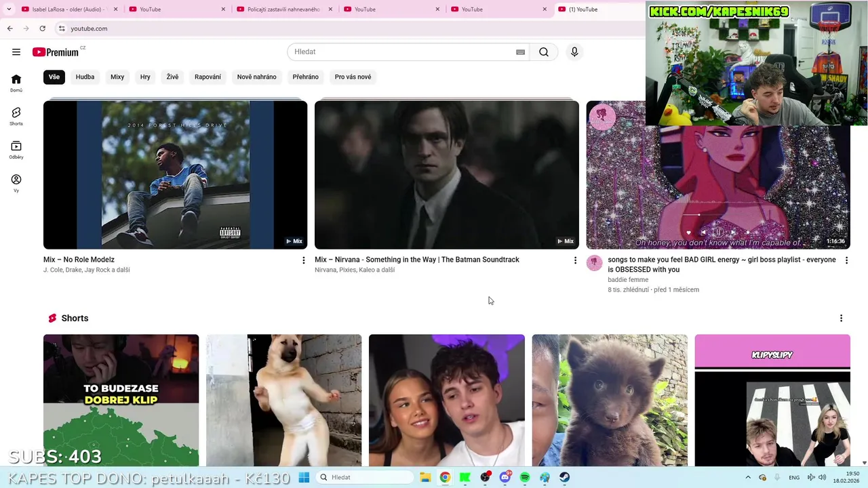Open the No Role Modelz mix thumbnail
Viewport: 868px width, 488px height.
pos(175,175)
